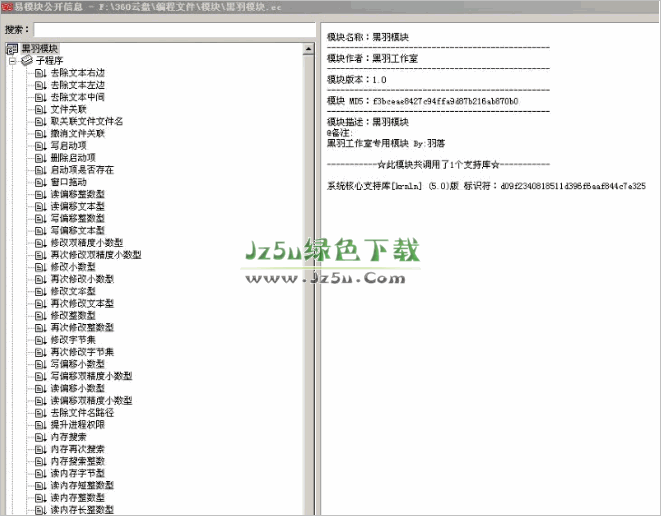Image resolution: width=661 pixels, height=516 pixels.
Task: Click the icon beside 修改整数型
Action: pyautogui.click(x=41, y=316)
